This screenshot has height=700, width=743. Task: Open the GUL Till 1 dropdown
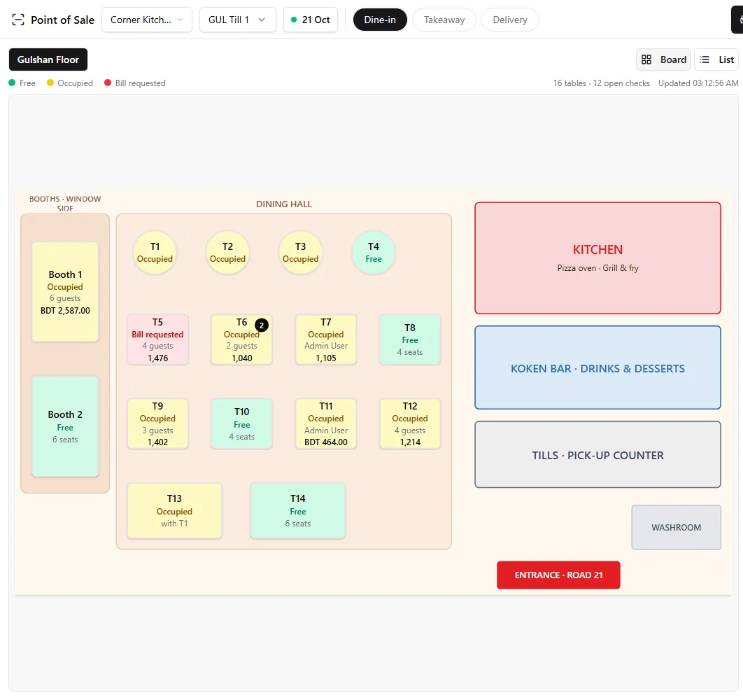237,20
